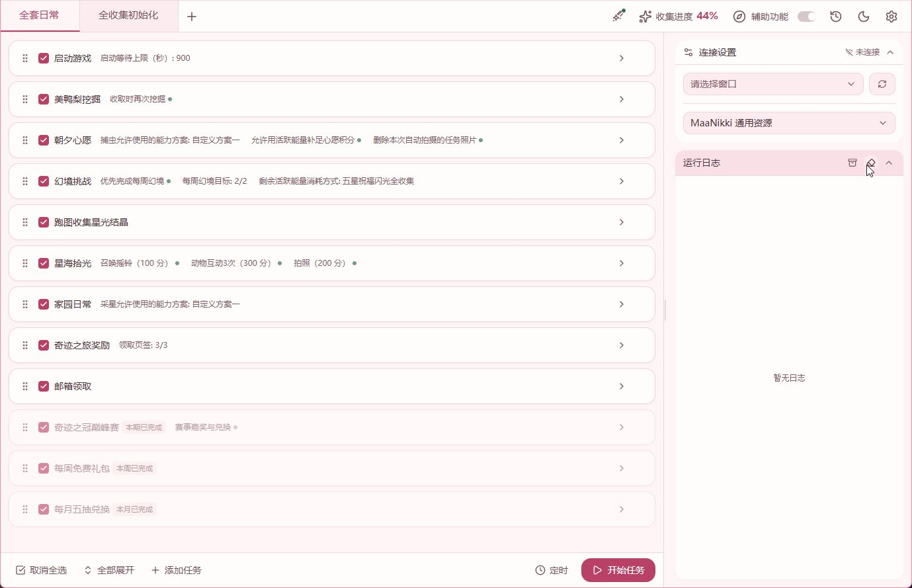The height and width of the screenshot is (588, 912).
Task: Grab the drag handle of 跑图收集星光结晶
Action: pos(25,222)
